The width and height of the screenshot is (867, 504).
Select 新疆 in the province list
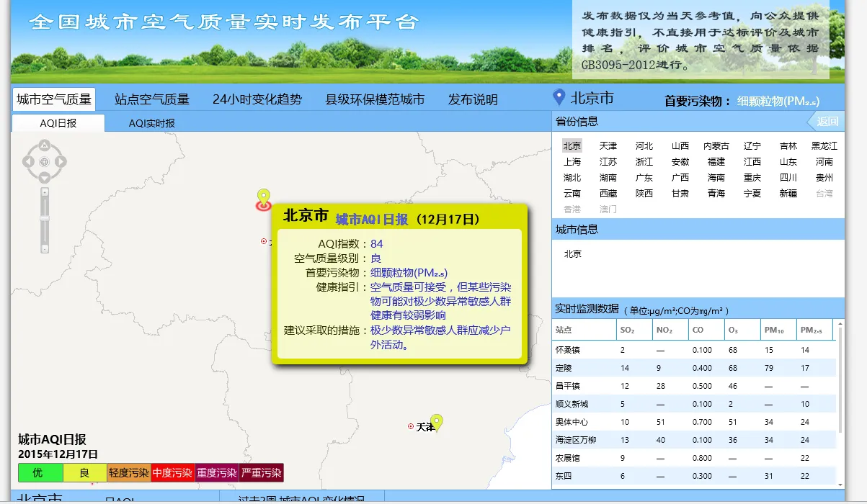tap(788, 194)
